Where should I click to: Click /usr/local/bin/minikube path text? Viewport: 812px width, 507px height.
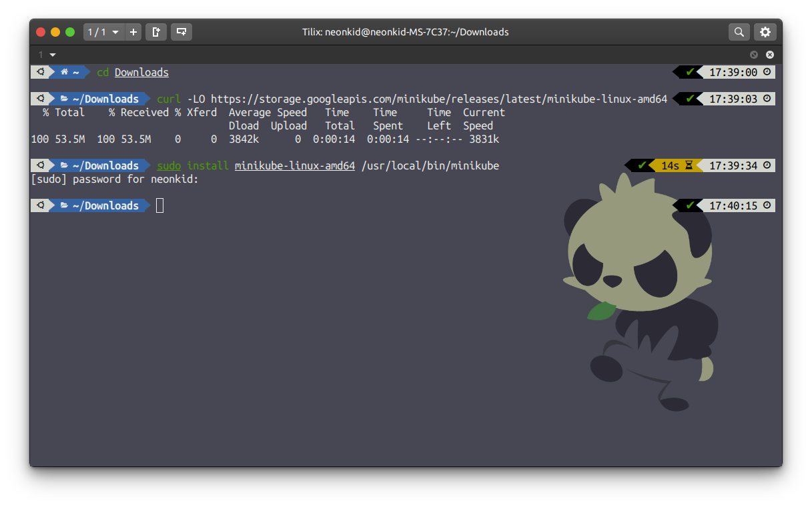tap(430, 165)
